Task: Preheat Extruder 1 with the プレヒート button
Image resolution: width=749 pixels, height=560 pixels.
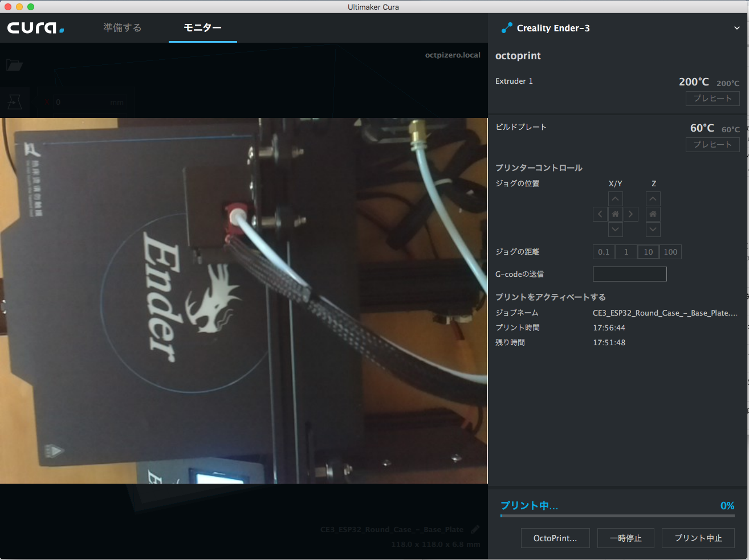Action: pyautogui.click(x=713, y=98)
